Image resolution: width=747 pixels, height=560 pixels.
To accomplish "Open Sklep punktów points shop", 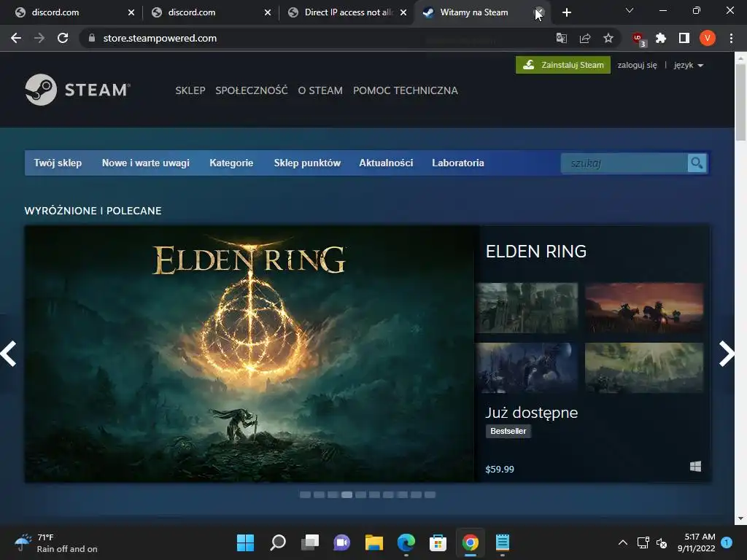I will point(307,163).
